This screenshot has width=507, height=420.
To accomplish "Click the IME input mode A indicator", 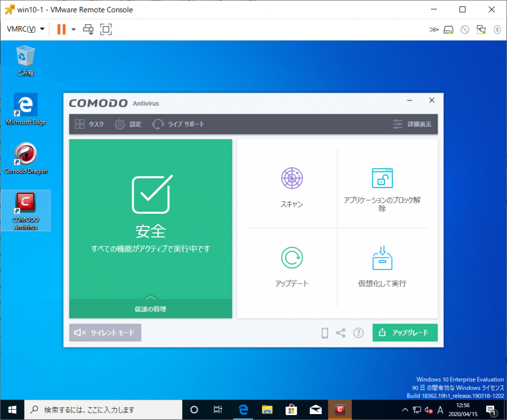I will 440,410.
